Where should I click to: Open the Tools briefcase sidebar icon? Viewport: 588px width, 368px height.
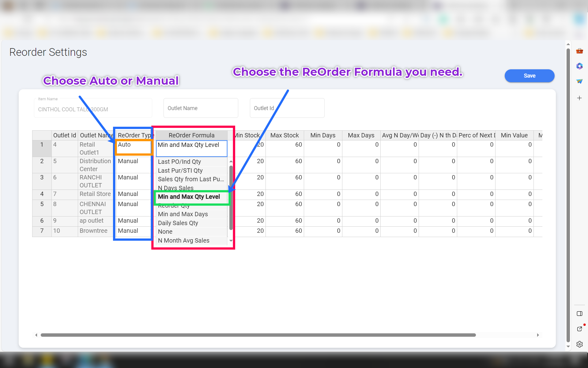[579, 51]
